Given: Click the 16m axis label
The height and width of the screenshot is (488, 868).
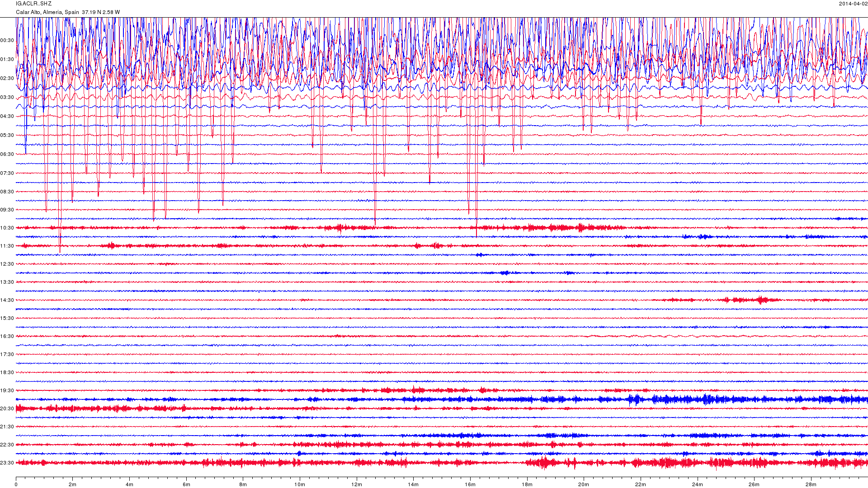Looking at the screenshot, I should [x=470, y=485].
